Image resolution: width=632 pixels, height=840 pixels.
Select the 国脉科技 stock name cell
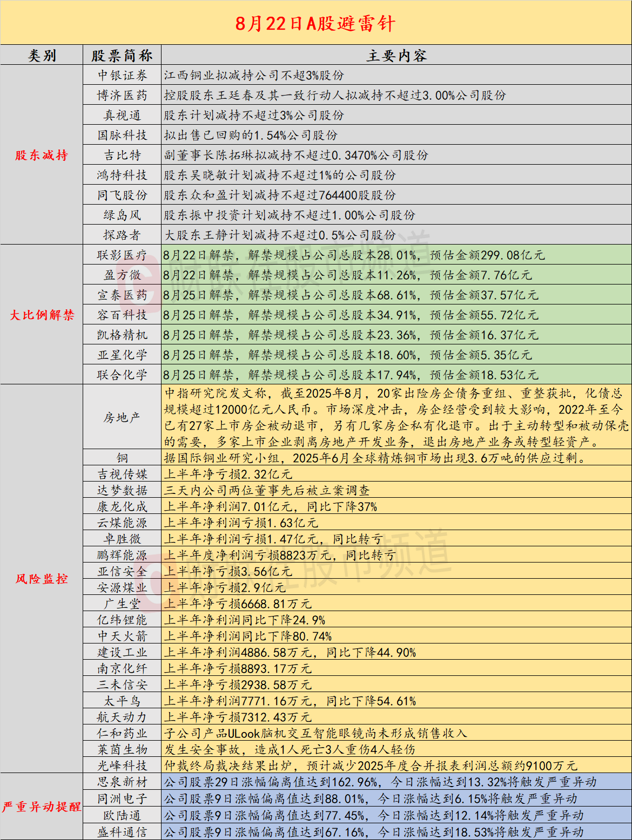122,135
